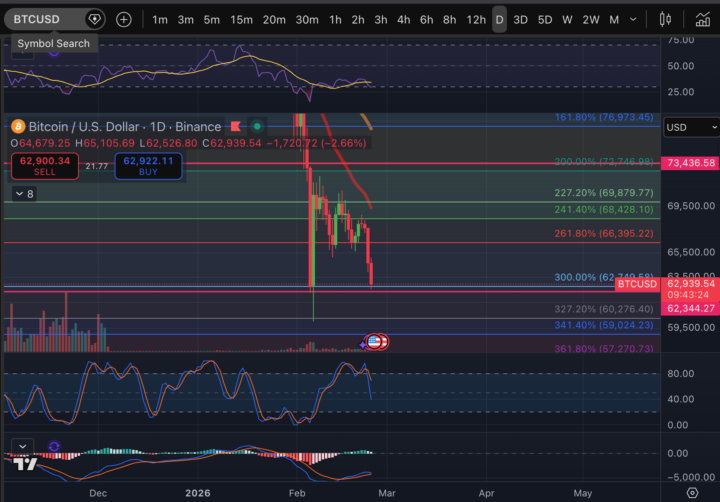The width and height of the screenshot is (720, 502).
Task: Click the closing value C62,939.54
Action: pos(232,143)
